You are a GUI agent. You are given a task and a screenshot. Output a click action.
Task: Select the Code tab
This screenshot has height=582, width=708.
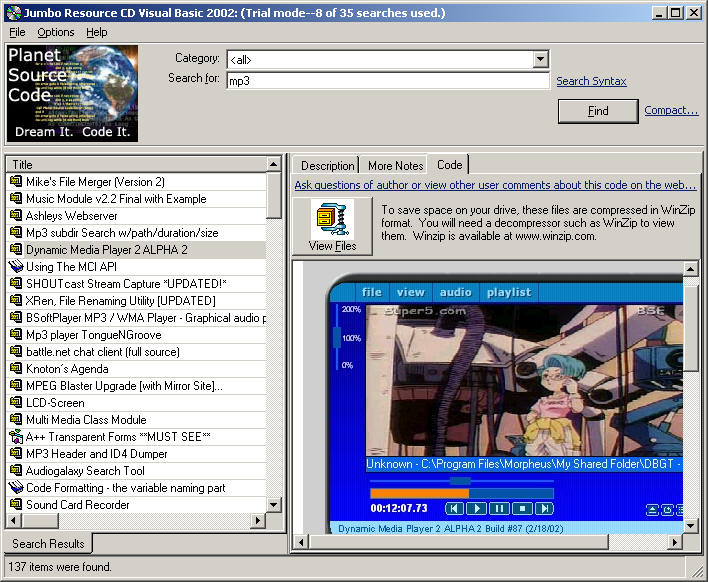point(449,165)
